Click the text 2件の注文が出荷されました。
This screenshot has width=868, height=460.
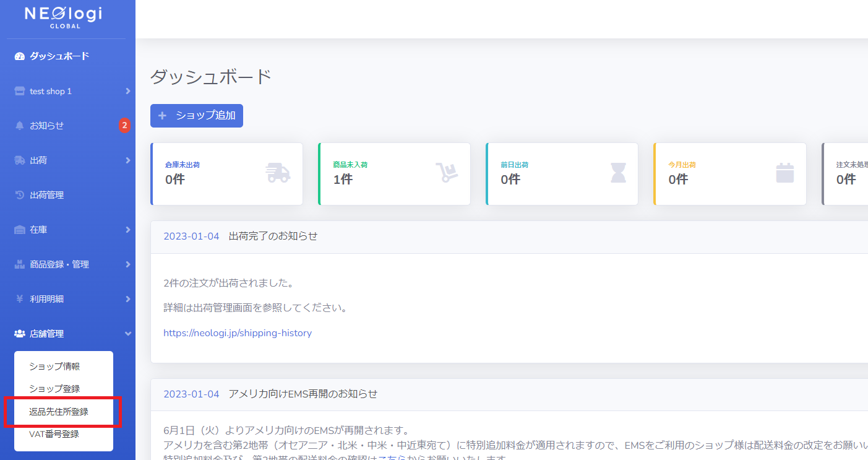click(x=228, y=284)
